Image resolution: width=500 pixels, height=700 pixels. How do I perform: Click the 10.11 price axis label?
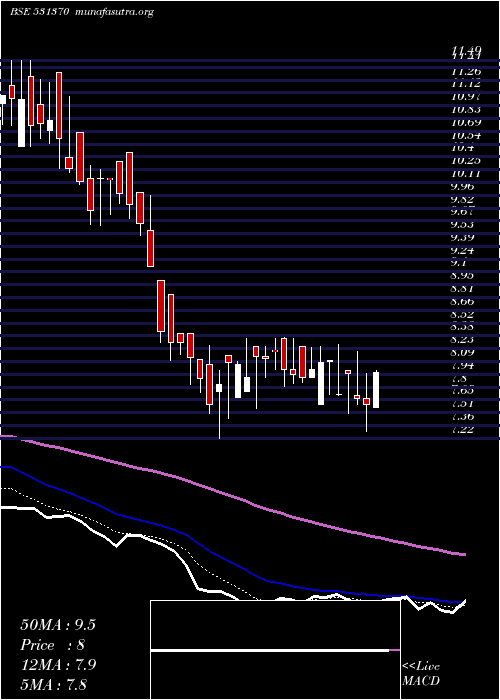pyautogui.click(x=466, y=174)
